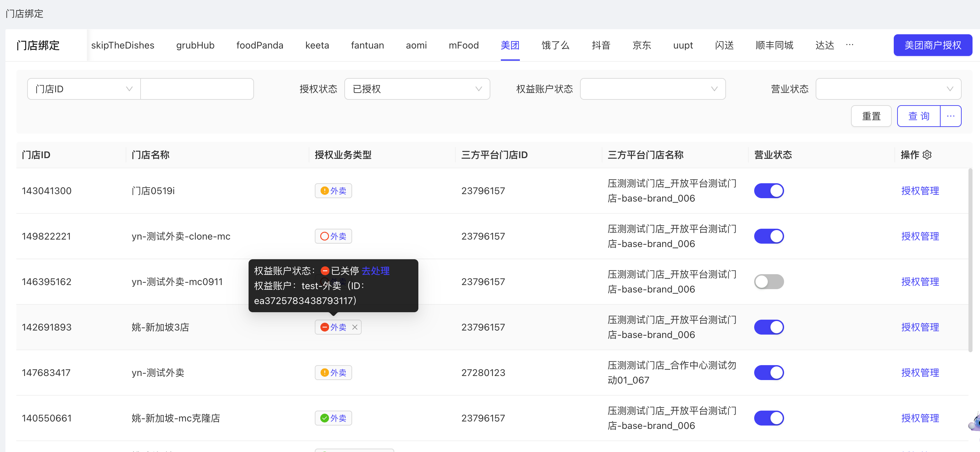The image size is (980, 452).
Task: Expand the 营业状态 filter dropdown
Action: 888,89
